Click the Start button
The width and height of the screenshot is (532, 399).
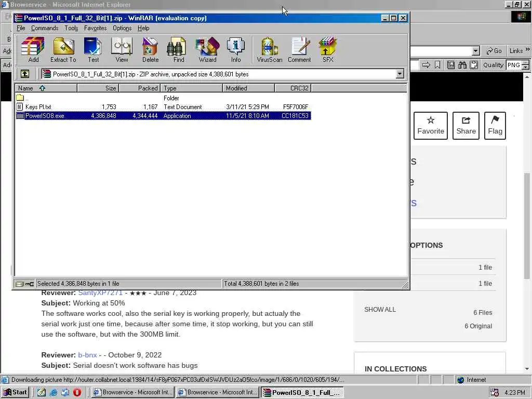[15, 392]
